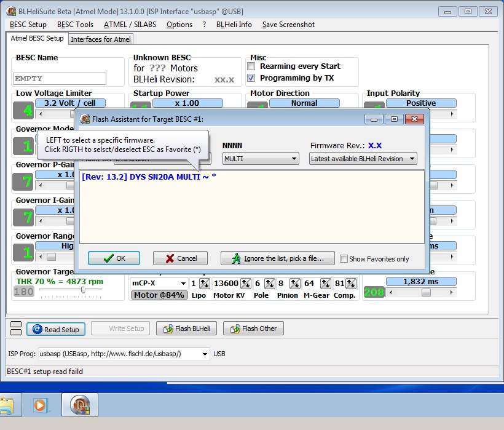Adjust the Comp. 81 stepper
The image size is (504, 430).
pos(351,284)
